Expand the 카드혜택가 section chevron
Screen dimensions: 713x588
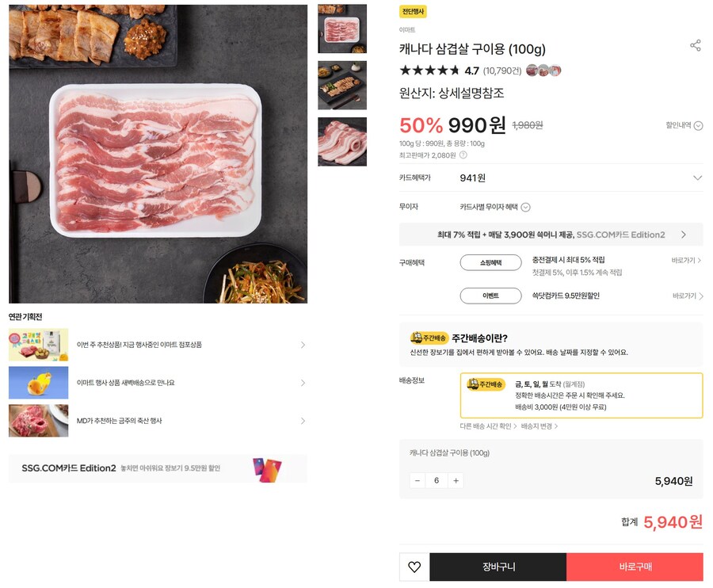pyautogui.click(x=697, y=178)
